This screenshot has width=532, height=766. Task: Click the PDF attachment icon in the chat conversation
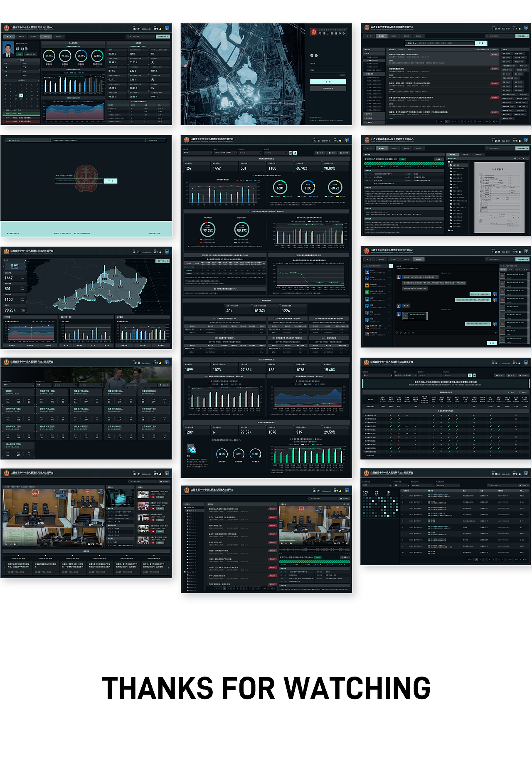point(406,316)
